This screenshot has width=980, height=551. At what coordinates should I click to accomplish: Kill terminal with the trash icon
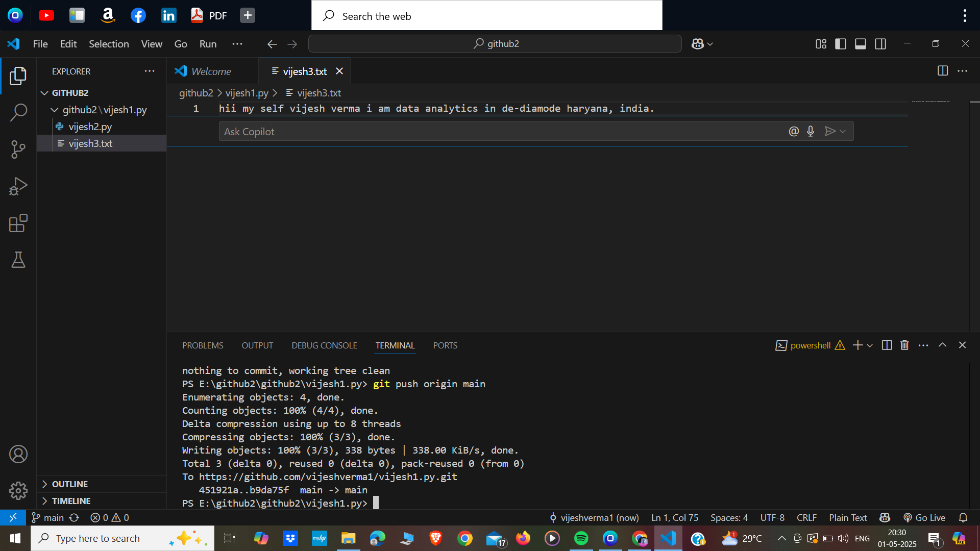(904, 345)
